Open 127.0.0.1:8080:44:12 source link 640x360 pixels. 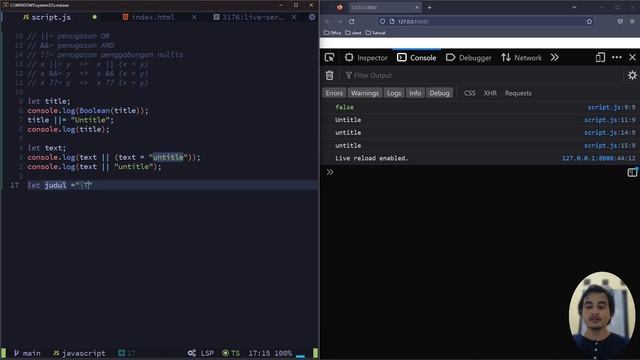coord(598,158)
